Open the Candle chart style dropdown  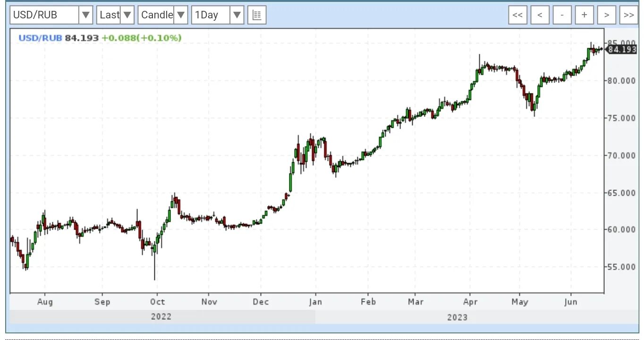163,15
